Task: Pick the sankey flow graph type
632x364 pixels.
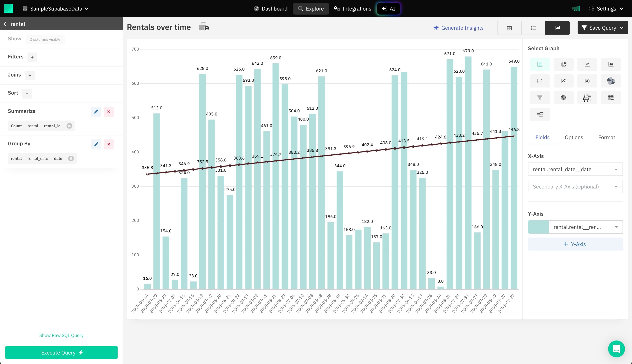Action: tap(540, 114)
